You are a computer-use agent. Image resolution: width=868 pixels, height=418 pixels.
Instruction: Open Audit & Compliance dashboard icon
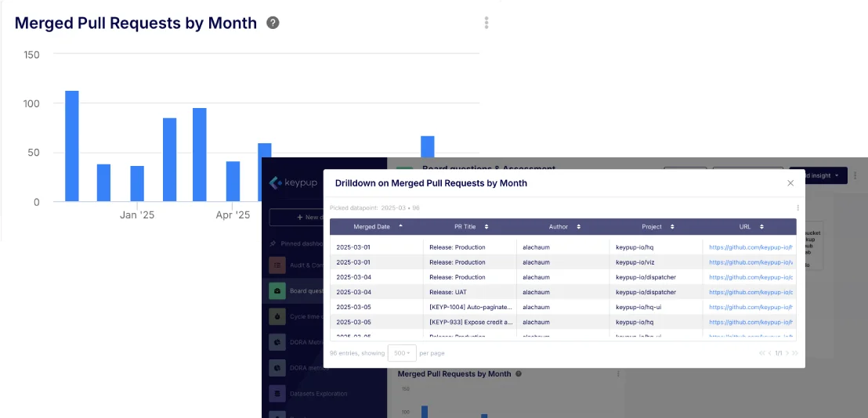pyautogui.click(x=277, y=265)
